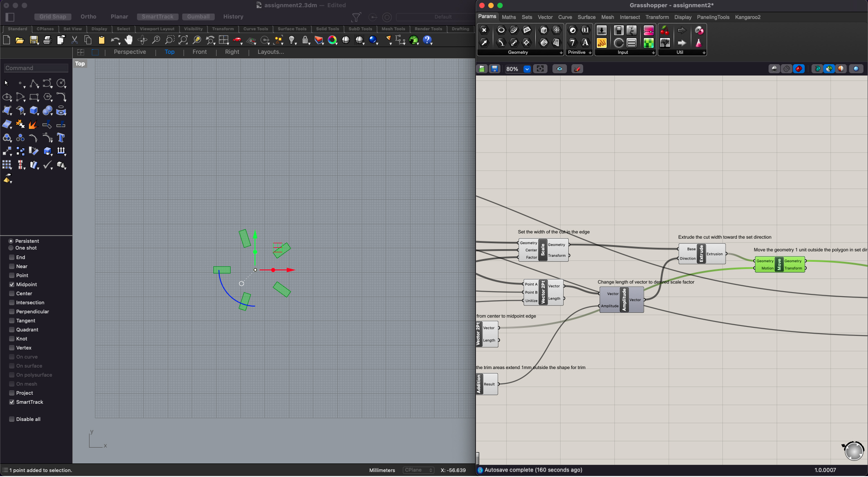Click the Layouts... viewport button
The image size is (868, 477).
(270, 52)
